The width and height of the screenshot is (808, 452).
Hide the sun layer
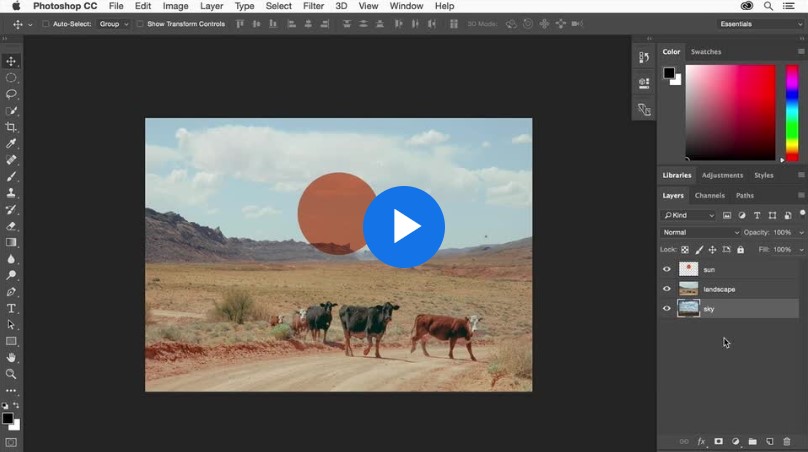667,269
